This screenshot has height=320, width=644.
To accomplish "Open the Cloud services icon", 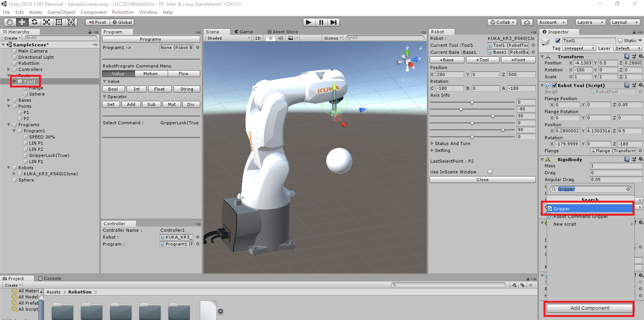I will coord(527,22).
